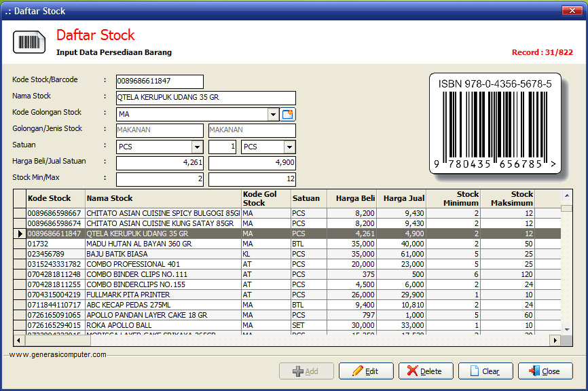This screenshot has width=588, height=391.
Task: Click into the Kode Stock/Barcode field
Action: click(160, 81)
